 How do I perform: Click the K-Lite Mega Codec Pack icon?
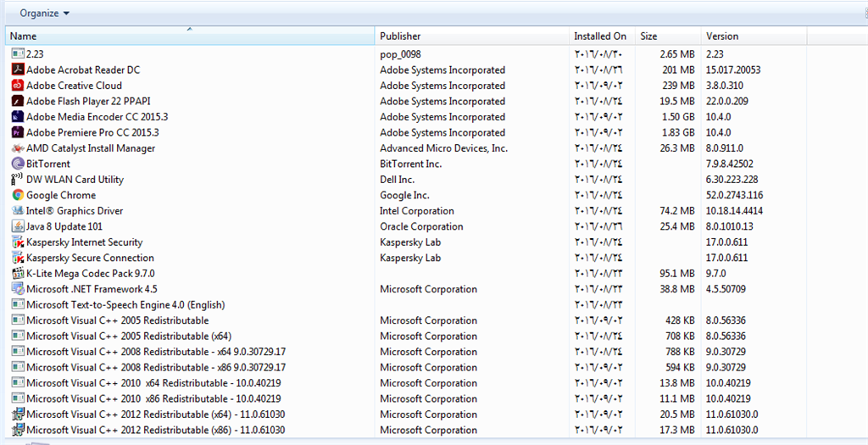(18, 273)
